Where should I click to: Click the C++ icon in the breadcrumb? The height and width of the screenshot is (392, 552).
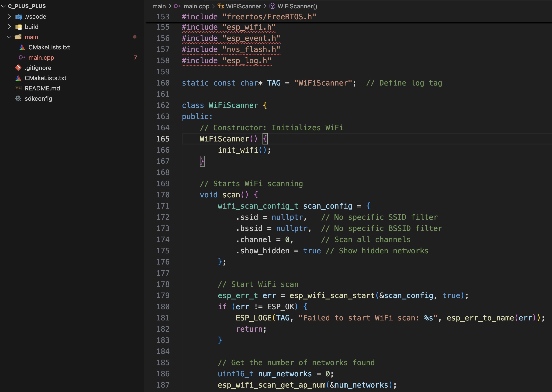(x=177, y=6)
